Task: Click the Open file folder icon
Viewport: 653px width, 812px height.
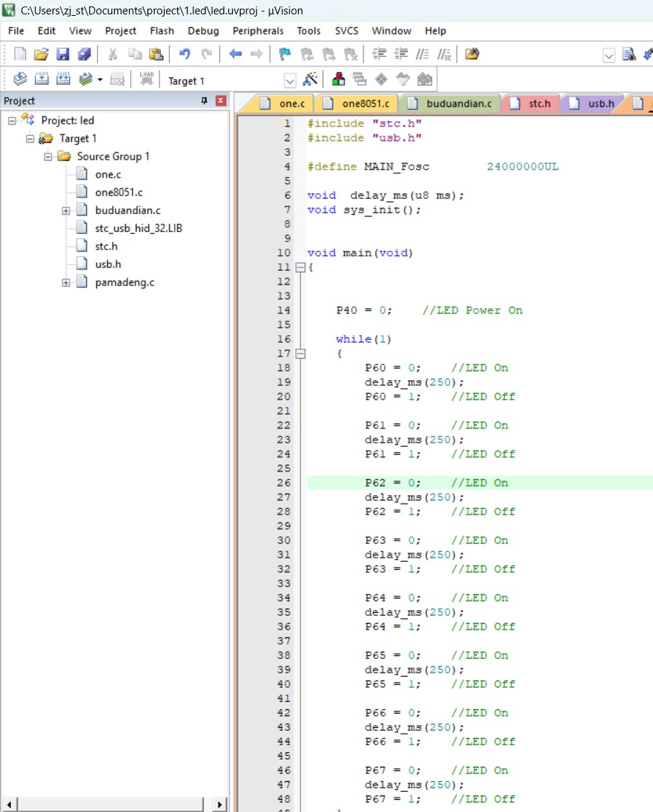Action: 41,54
